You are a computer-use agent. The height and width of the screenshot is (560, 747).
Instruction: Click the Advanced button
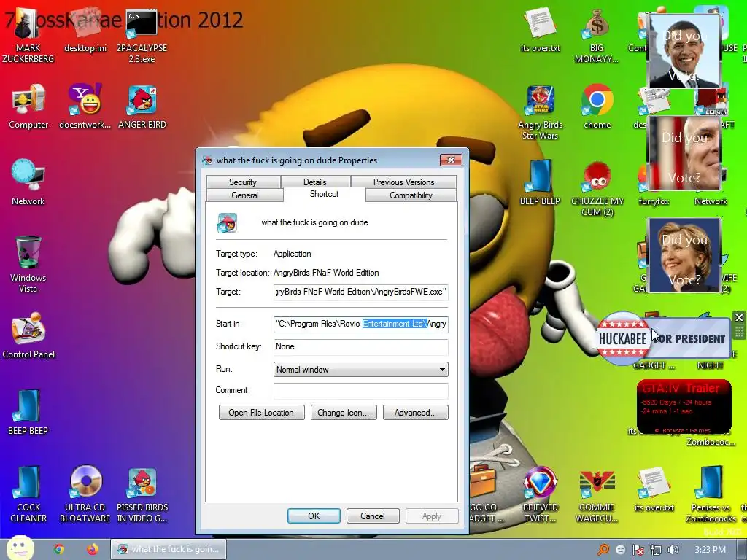tap(415, 413)
